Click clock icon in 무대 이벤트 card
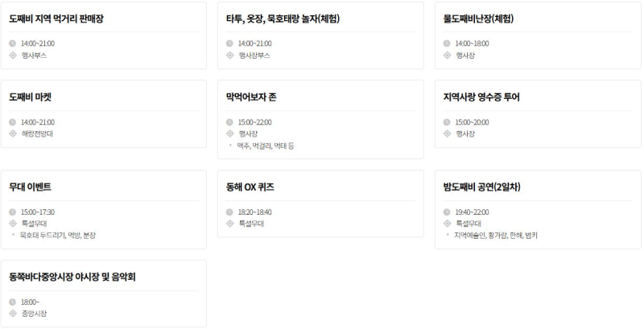 coord(13,212)
